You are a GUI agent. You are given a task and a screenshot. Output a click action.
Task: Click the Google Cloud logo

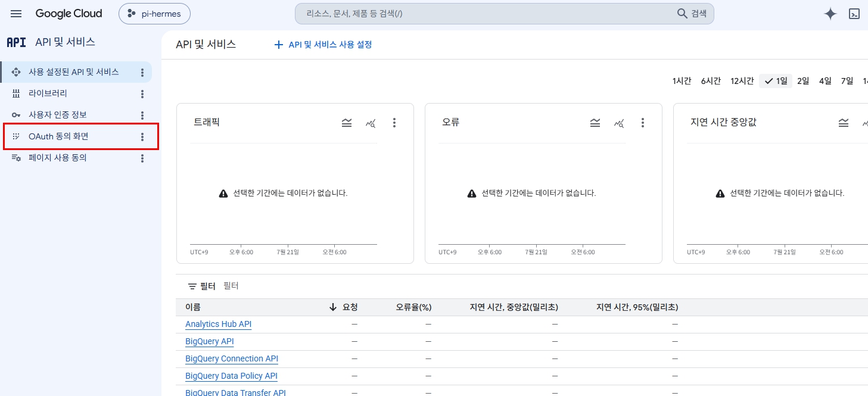tap(69, 14)
